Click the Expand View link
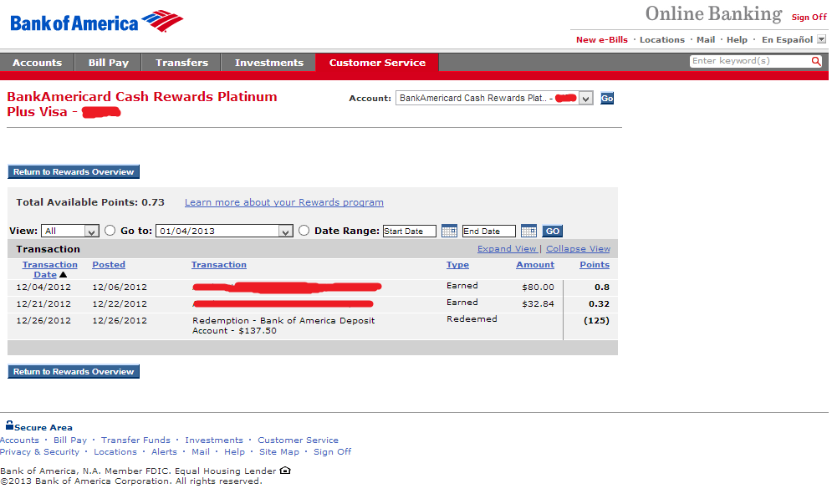The height and width of the screenshot is (504, 832). [x=507, y=248]
